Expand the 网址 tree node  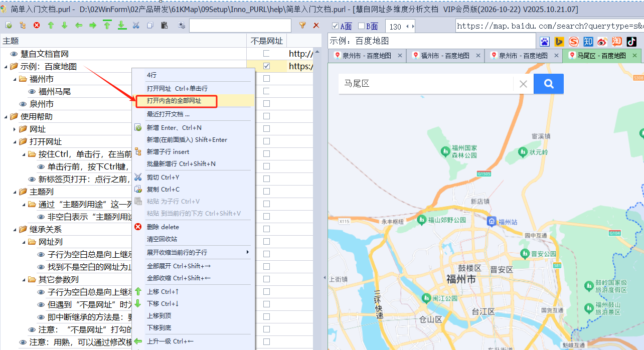tap(15, 129)
